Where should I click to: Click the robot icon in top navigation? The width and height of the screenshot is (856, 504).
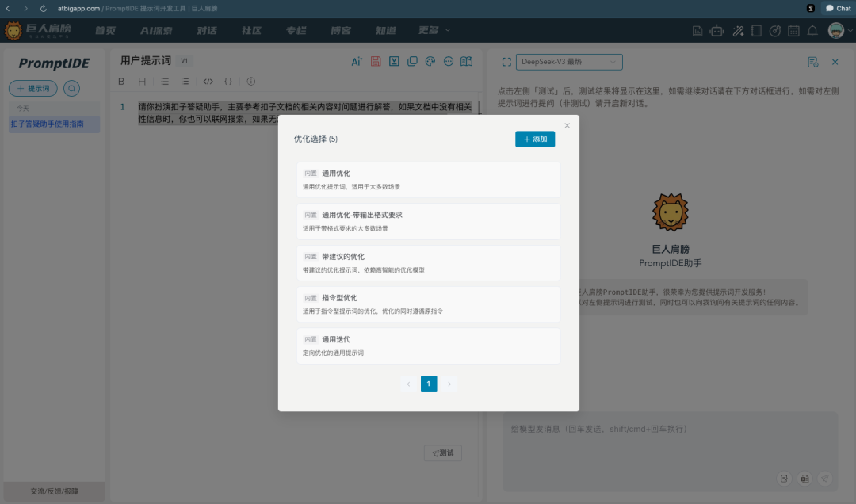point(717,31)
